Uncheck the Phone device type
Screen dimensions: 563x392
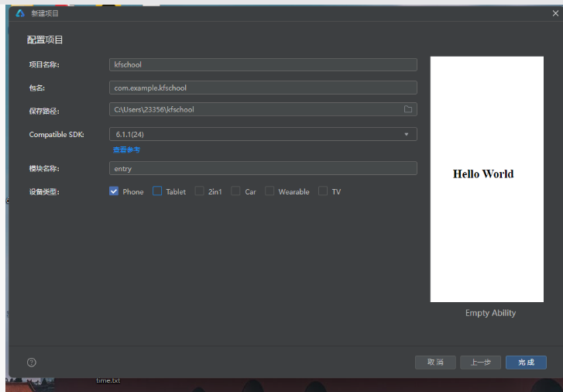pos(114,191)
